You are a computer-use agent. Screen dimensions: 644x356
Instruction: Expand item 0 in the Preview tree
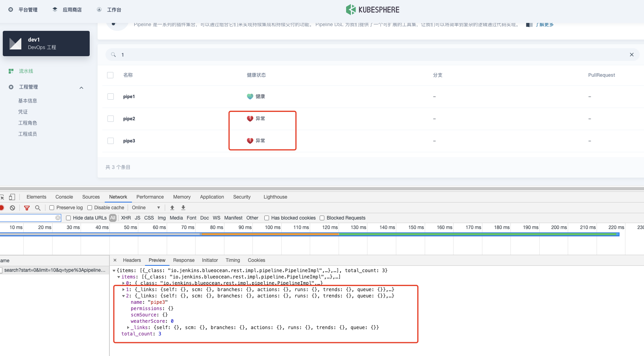tap(123, 283)
